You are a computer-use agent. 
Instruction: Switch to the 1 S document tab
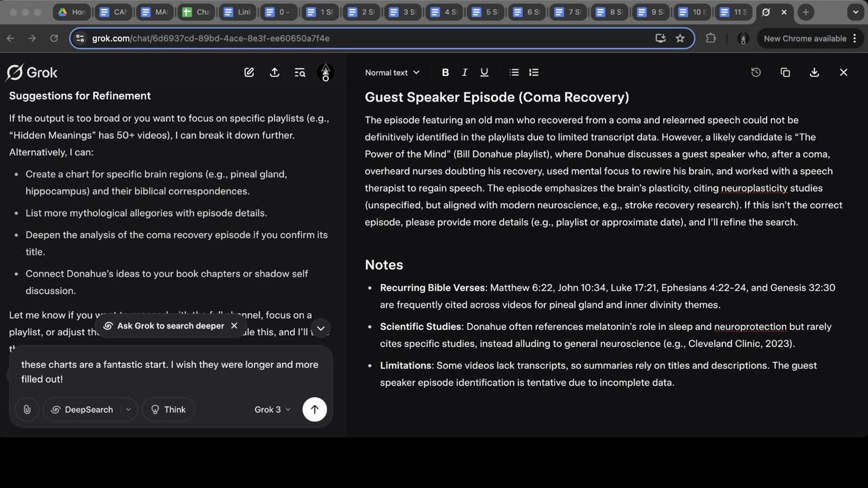click(319, 12)
